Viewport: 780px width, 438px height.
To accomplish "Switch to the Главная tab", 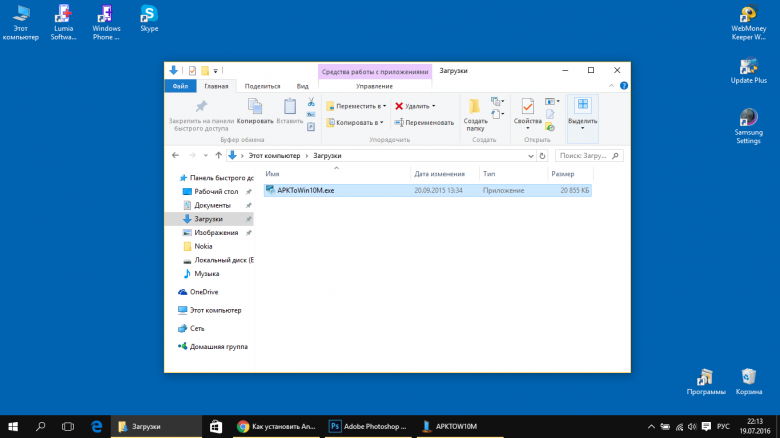I will point(216,86).
